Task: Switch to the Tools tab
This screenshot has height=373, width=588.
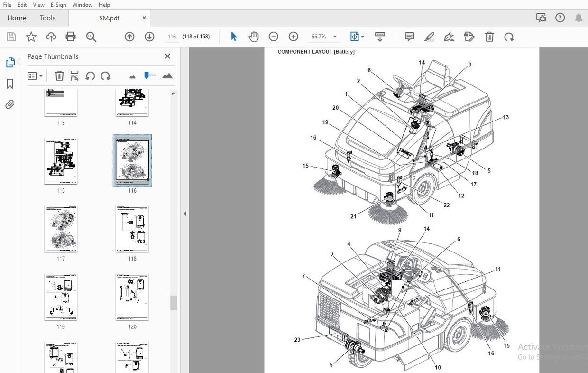Action: pos(47,18)
